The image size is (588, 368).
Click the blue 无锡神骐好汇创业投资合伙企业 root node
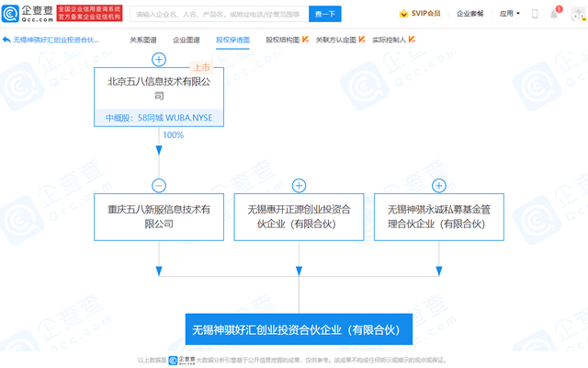click(x=299, y=329)
